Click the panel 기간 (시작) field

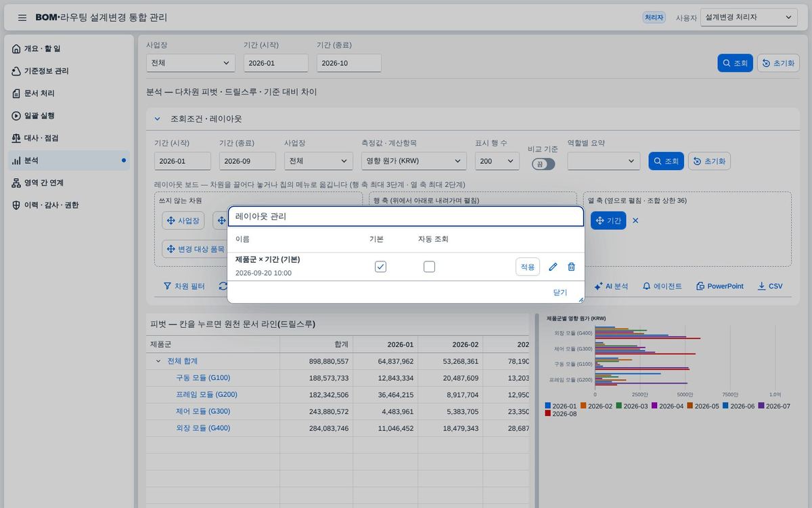183,161
